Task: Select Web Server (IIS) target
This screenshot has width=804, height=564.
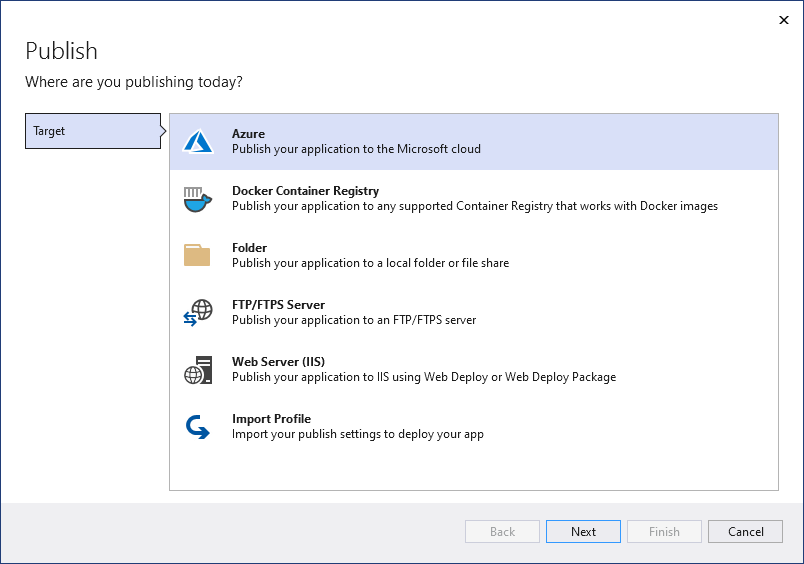Action: pos(278,362)
